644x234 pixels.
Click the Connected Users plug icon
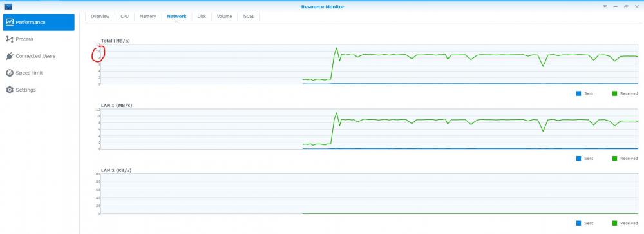(x=10, y=56)
